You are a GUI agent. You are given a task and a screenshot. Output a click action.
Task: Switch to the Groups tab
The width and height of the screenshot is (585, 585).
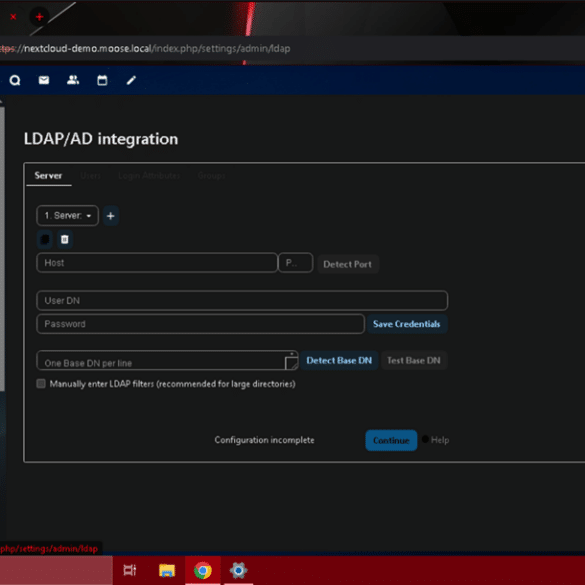211,175
